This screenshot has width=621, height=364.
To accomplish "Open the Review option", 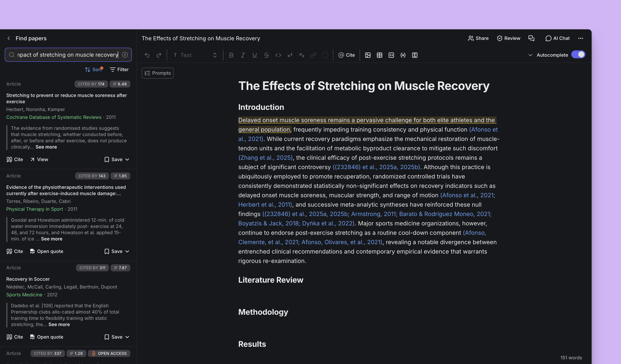I will pyautogui.click(x=509, y=39).
